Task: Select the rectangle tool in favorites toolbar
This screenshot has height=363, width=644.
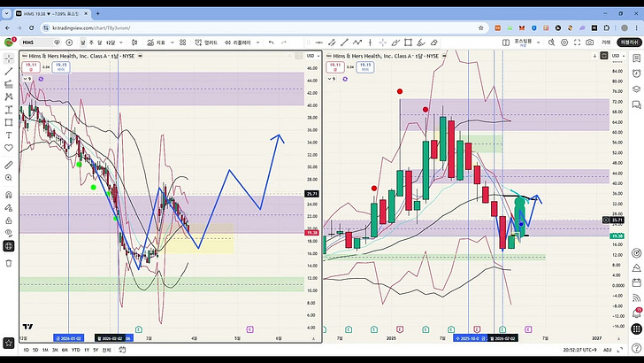Action: tap(409, 42)
